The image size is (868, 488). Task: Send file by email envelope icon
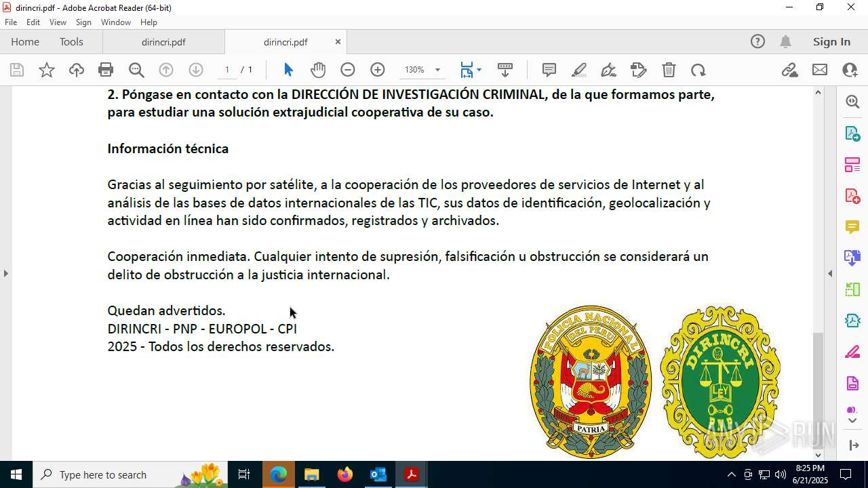point(820,70)
